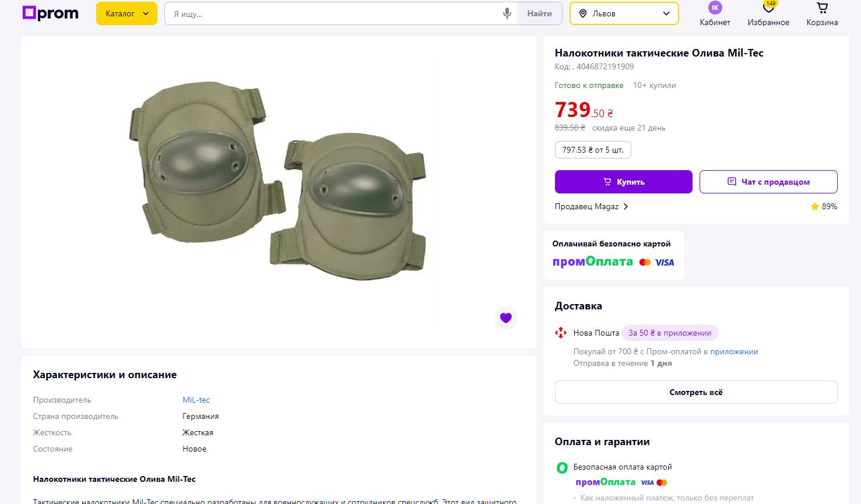861x504 pixels.
Task: Click 'Оплачивай безопасно картой' text
Action: tap(612, 244)
